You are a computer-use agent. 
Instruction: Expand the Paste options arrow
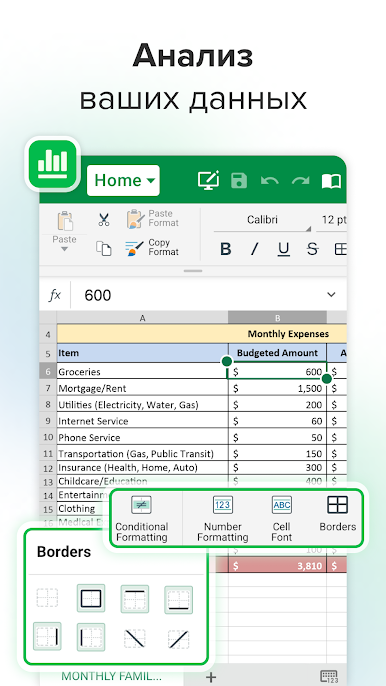click(x=64, y=249)
